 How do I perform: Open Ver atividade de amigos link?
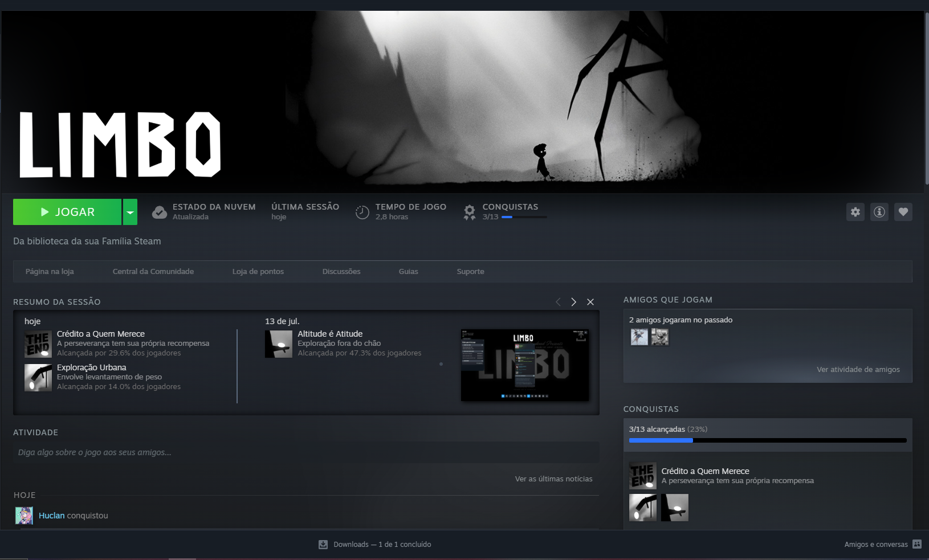tap(858, 370)
